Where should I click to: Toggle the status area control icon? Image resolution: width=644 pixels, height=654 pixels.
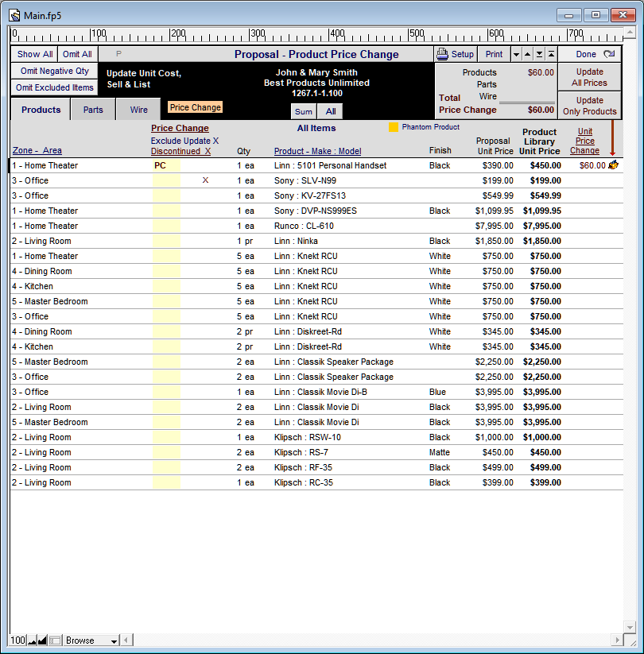tap(55, 640)
